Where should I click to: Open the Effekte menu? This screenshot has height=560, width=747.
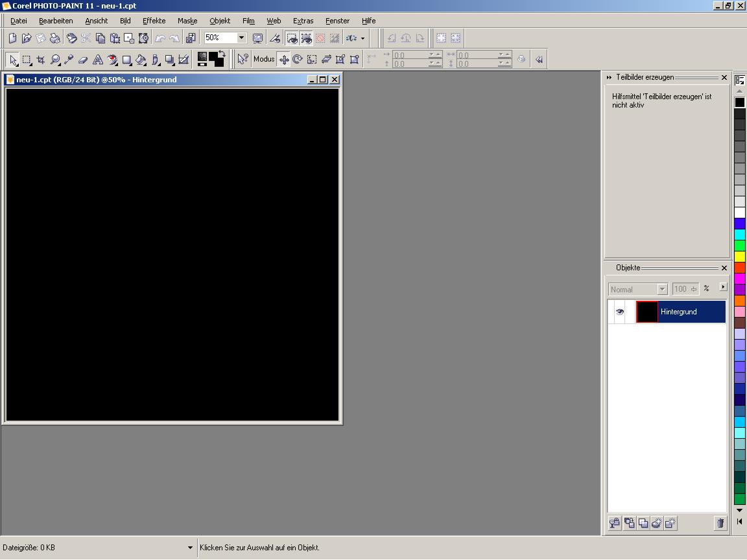click(154, 21)
